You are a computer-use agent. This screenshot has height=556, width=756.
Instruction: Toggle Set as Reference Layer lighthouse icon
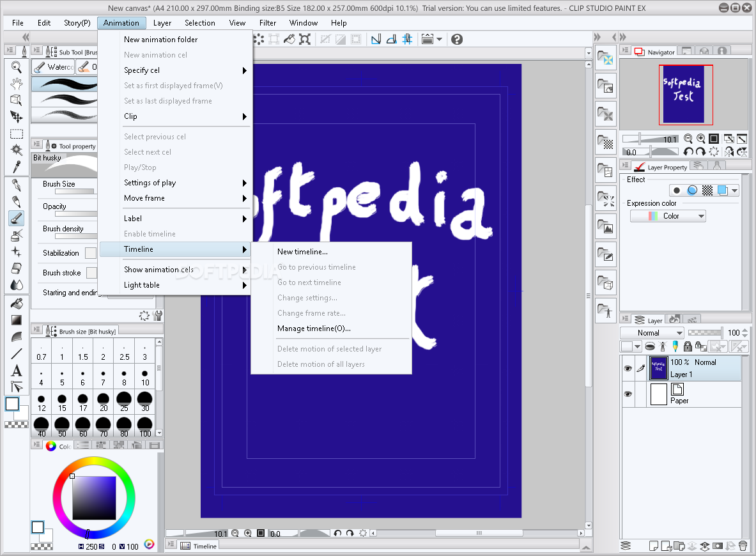point(663,346)
